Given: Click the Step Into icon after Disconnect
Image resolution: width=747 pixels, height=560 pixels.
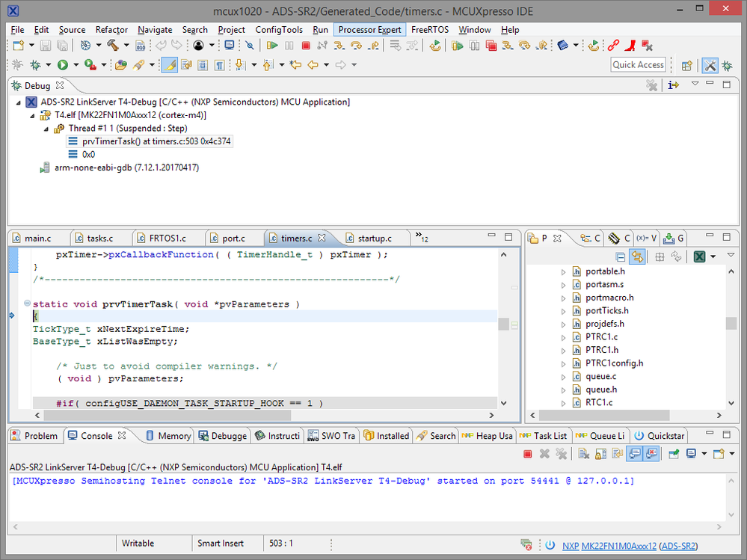Looking at the screenshot, I should click(x=339, y=46).
